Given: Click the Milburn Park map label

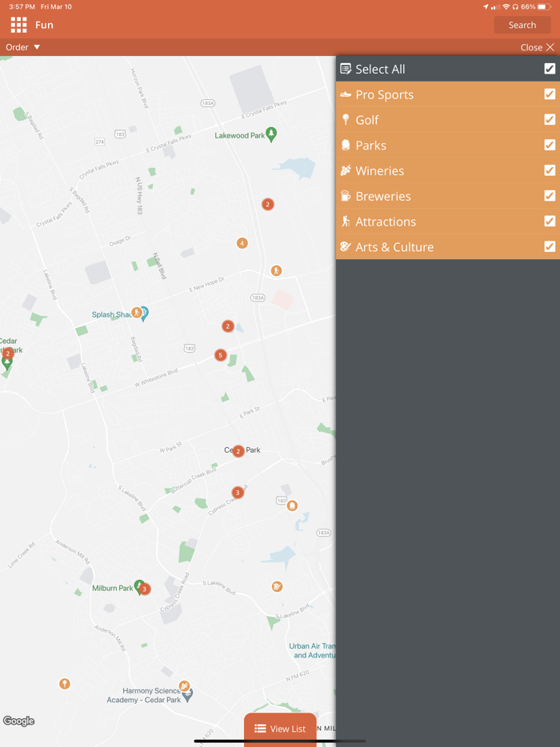Looking at the screenshot, I should 113,589.
